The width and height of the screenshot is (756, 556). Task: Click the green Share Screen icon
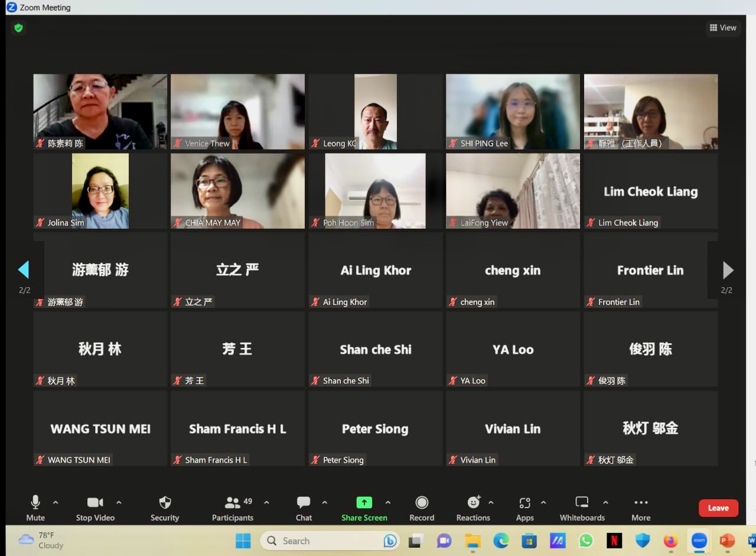click(364, 502)
